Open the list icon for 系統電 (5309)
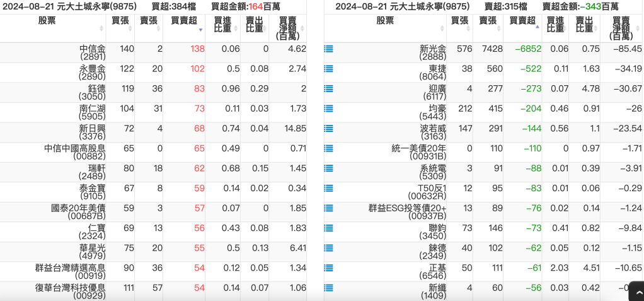 (328, 168)
